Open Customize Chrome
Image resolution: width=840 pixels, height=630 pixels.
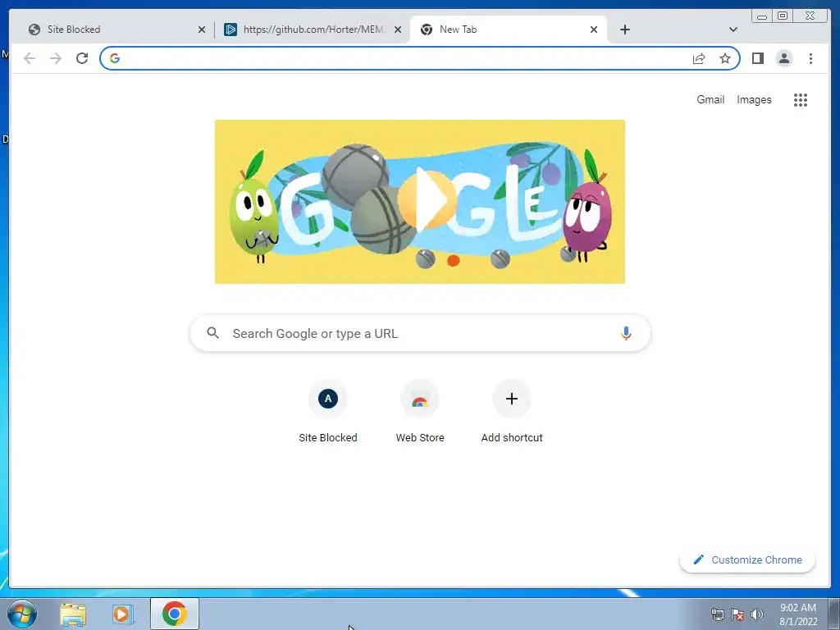(x=747, y=559)
